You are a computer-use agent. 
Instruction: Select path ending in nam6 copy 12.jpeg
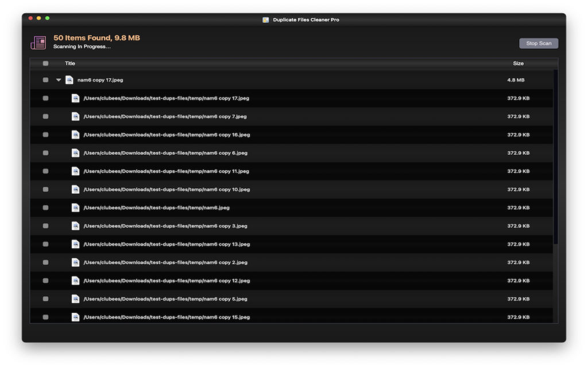pos(167,281)
